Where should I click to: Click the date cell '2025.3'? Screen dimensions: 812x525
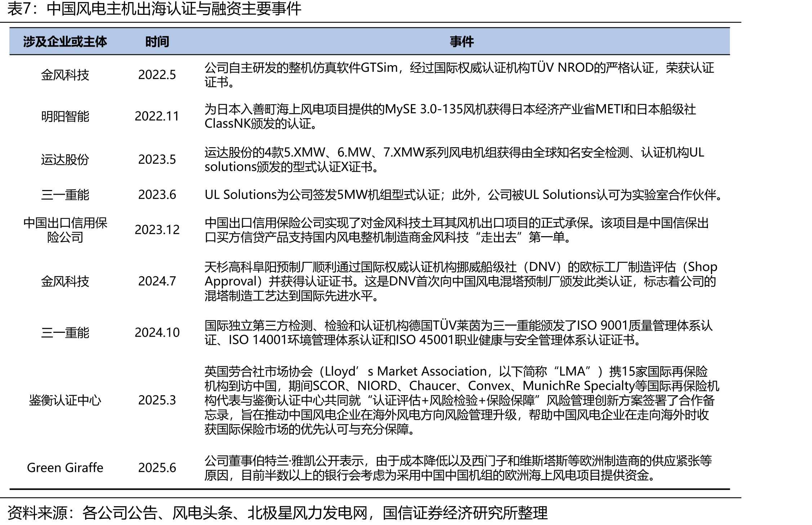click(157, 400)
